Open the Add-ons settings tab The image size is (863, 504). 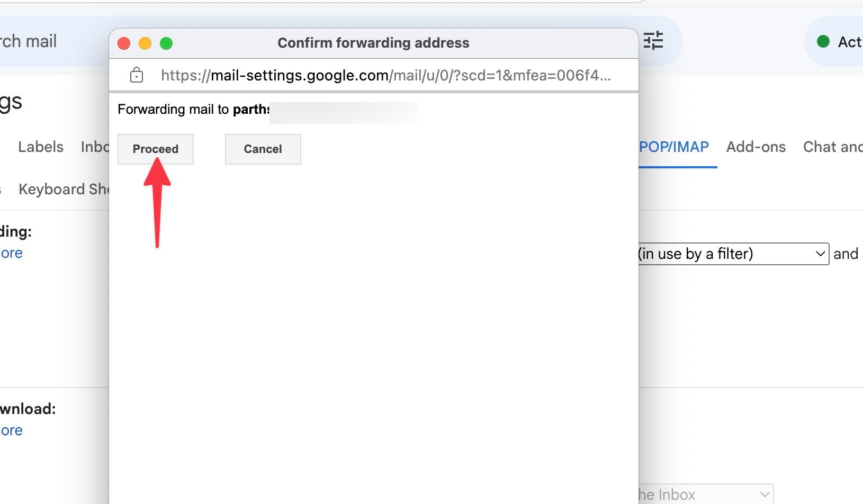coord(756,147)
